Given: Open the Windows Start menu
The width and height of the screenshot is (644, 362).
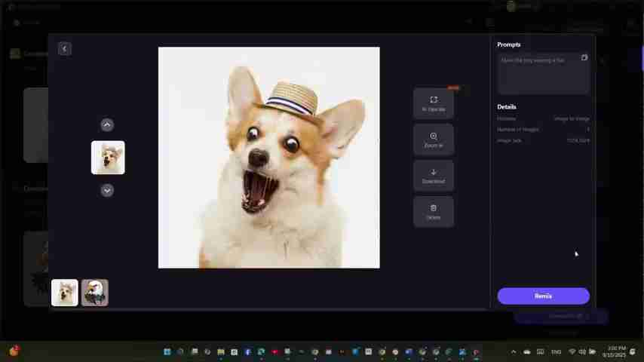Looking at the screenshot, I should click(167, 351).
